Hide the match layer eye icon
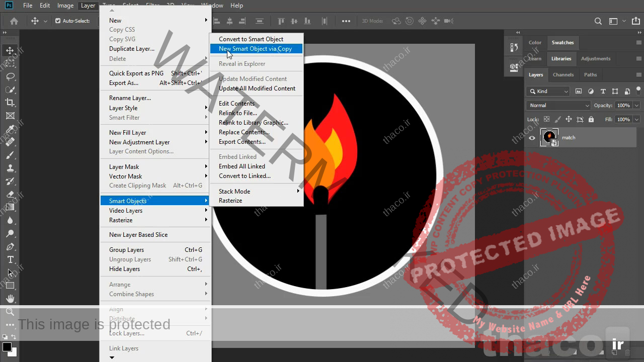The height and width of the screenshot is (362, 644). pyautogui.click(x=532, y=138)
